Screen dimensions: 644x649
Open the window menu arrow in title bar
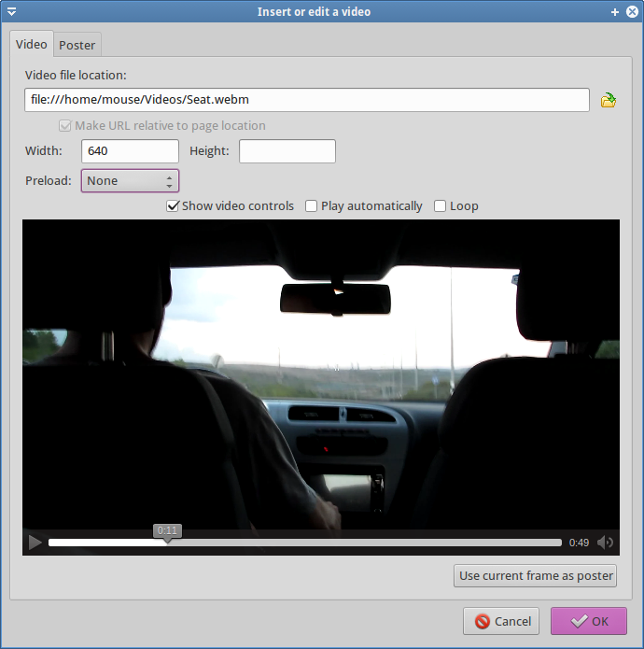pyautogui.click(x=11, y=11)
